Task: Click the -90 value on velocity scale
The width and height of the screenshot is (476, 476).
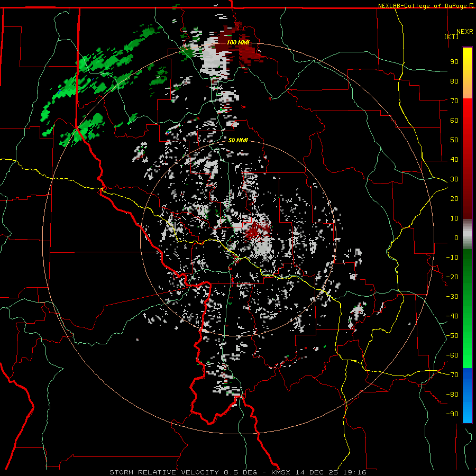Action: [452, 414]
